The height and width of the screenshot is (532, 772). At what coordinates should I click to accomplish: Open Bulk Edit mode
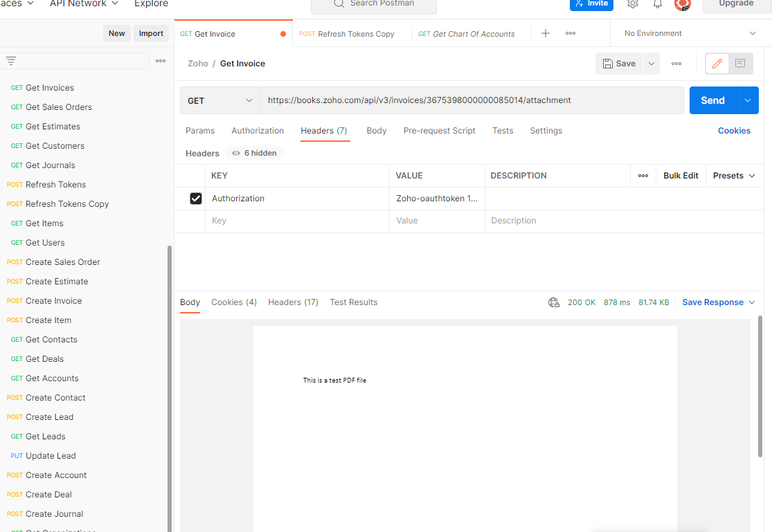[x=681, y=176]
